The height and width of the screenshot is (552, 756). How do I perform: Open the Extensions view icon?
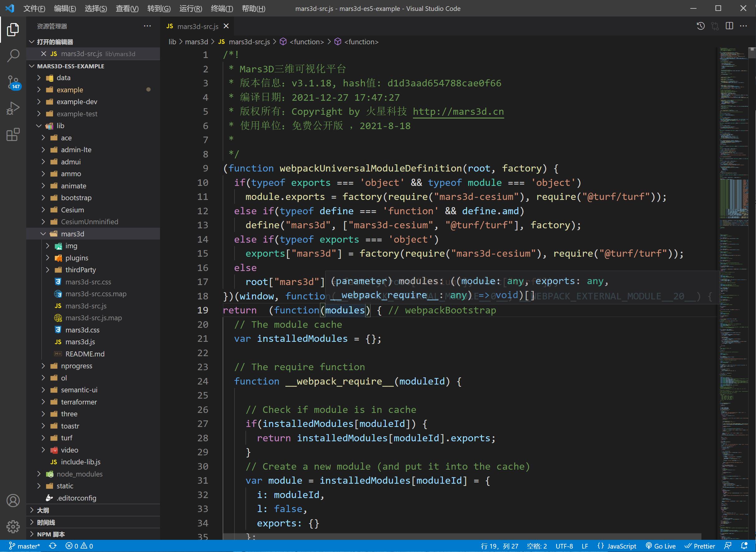[x=13, y=135]
